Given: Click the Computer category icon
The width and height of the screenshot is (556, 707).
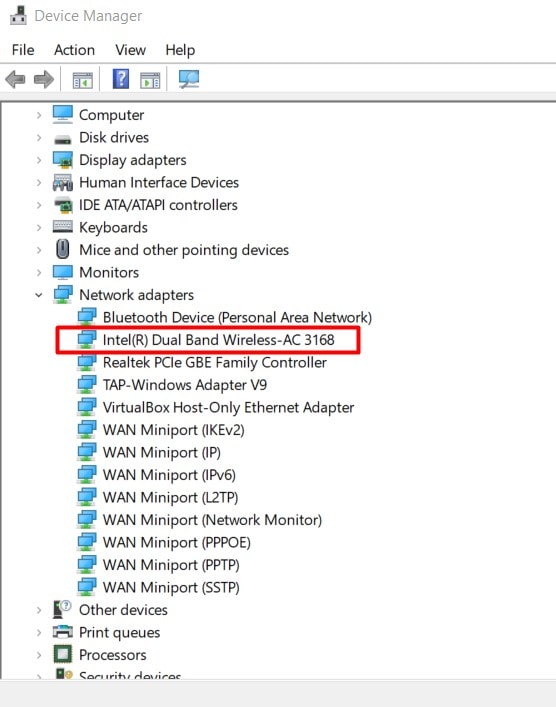Looking at the screenshot, I should (63, 115).
